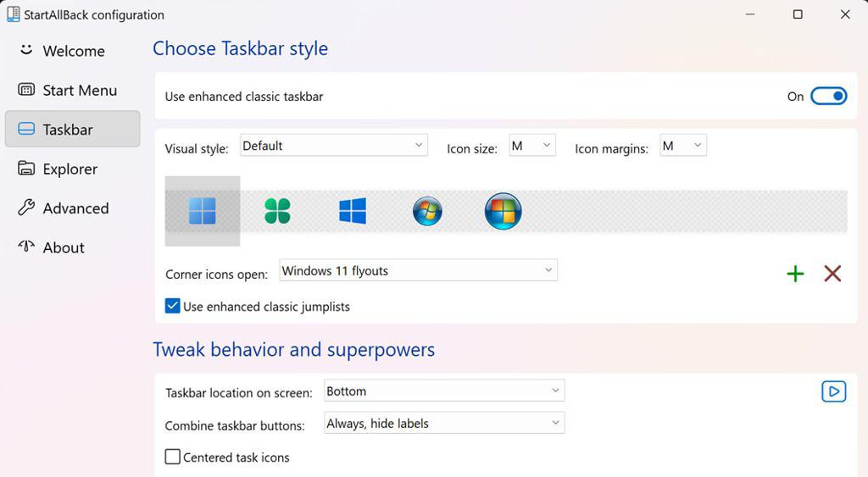Click 'Taskbar location on screen:' label

238,393
